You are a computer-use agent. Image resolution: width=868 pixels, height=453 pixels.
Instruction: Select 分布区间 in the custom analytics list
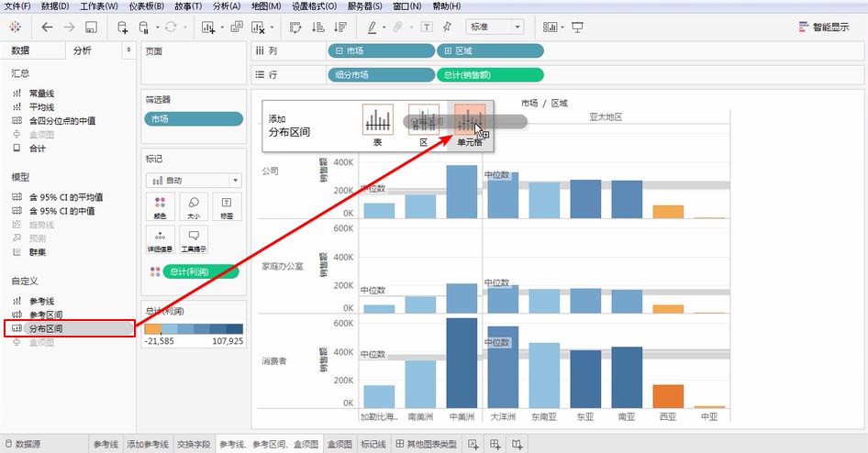[46, 328]
